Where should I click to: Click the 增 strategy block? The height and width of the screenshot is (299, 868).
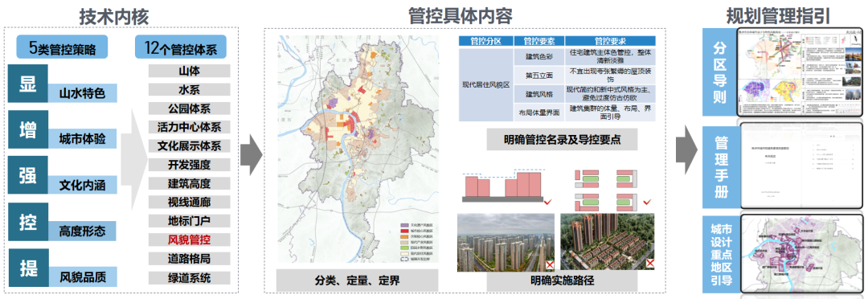point(27,129)
